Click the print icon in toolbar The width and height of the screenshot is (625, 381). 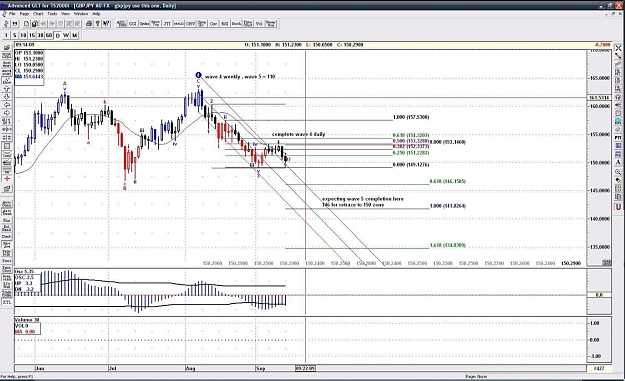coord(89,24)
